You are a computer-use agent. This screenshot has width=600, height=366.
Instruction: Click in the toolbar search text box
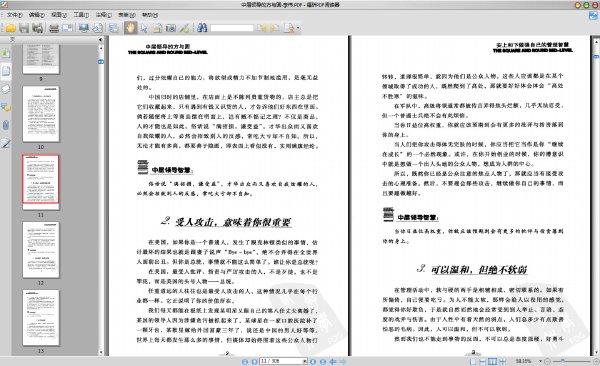click(232, 28)
